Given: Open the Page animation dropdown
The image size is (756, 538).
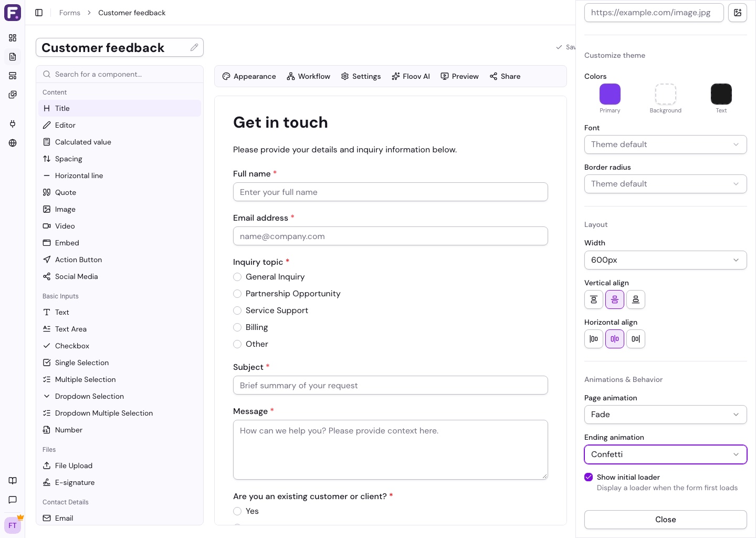Looking at the screenshot, I should 666,415.
